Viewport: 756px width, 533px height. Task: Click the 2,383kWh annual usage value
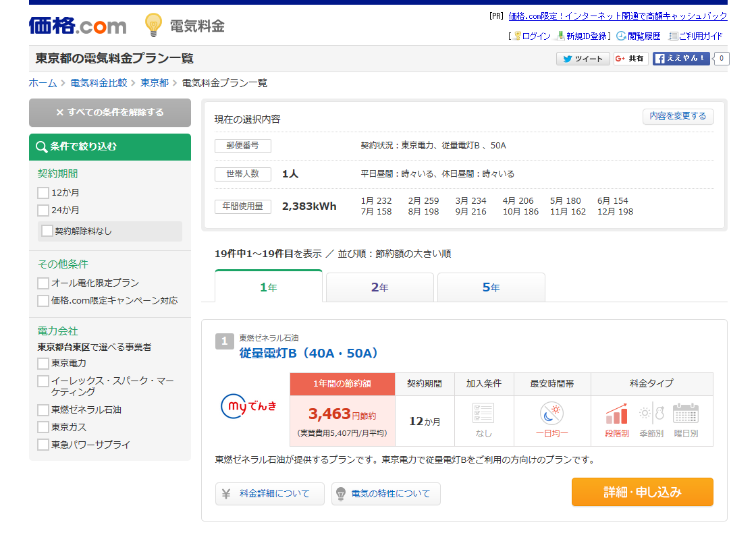click(x=309, y=206)
